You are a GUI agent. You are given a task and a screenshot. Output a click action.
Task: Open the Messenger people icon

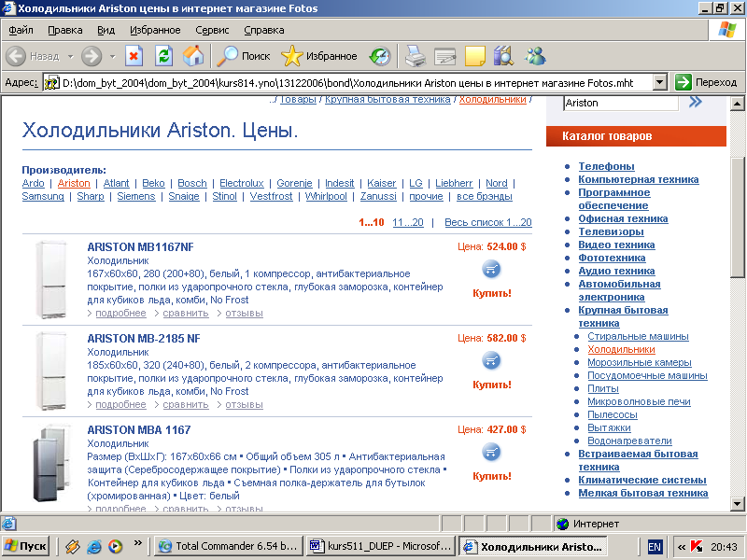[x=535, y=56]
